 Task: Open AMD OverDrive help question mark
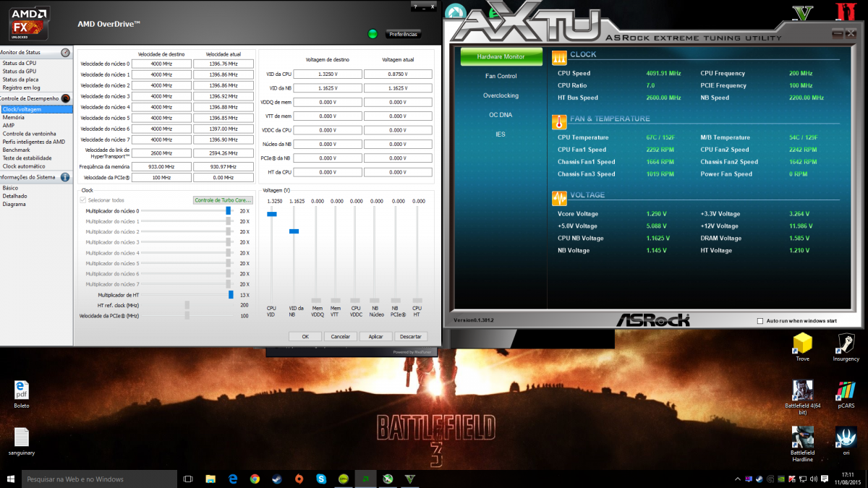pyautogui.click(x=414, y=6)
